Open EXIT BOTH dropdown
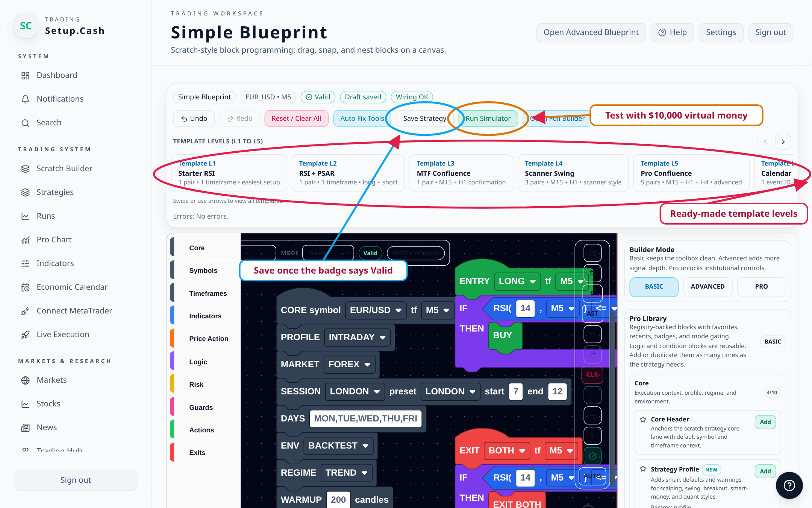This screenshot has width=812, height=508. tap(506, 451)
